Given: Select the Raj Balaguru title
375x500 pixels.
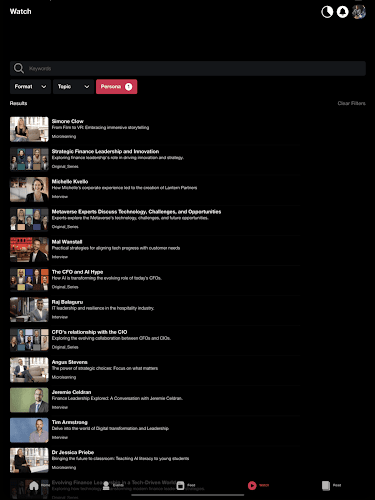Looking at the screenshot, I should (67, 302).
